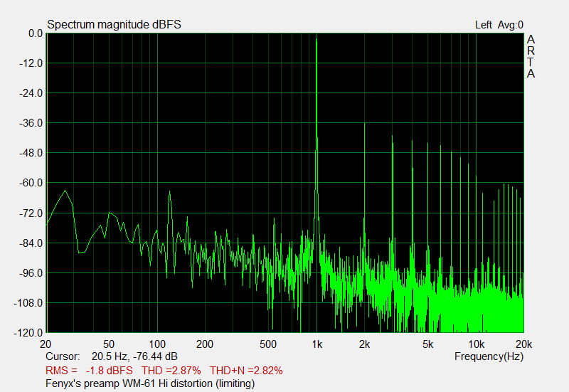Click the 1 kHz fundamental peak in the plot

coord(317,39)
